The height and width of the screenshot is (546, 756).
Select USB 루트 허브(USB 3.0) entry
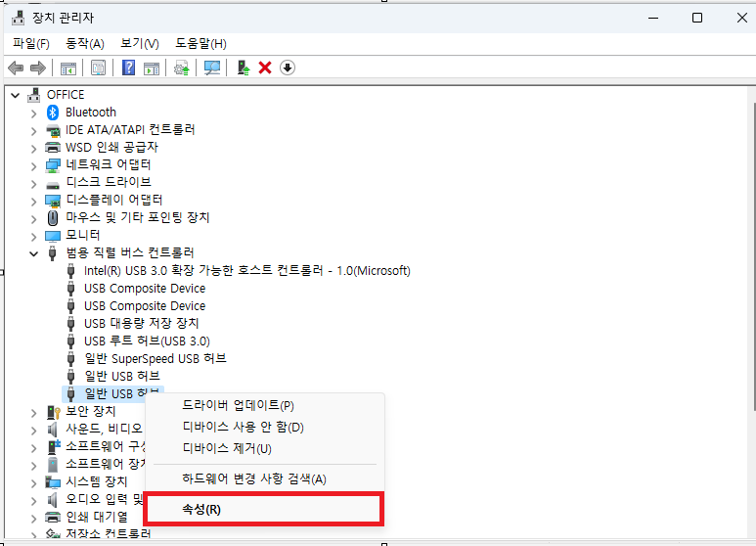pos(147,341)
